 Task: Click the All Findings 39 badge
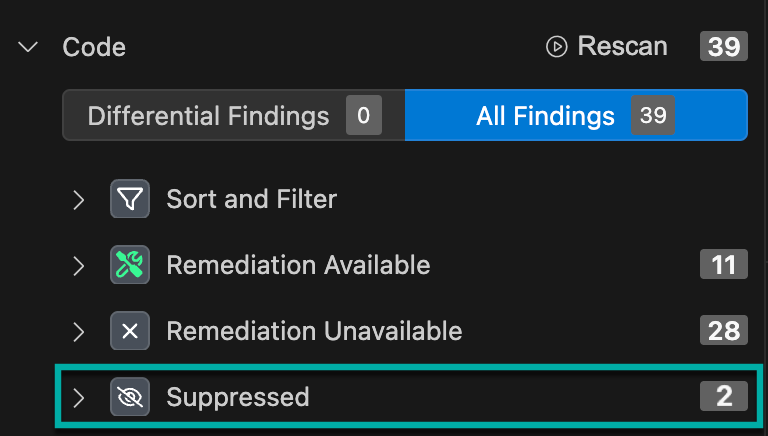tap(653, 116)
